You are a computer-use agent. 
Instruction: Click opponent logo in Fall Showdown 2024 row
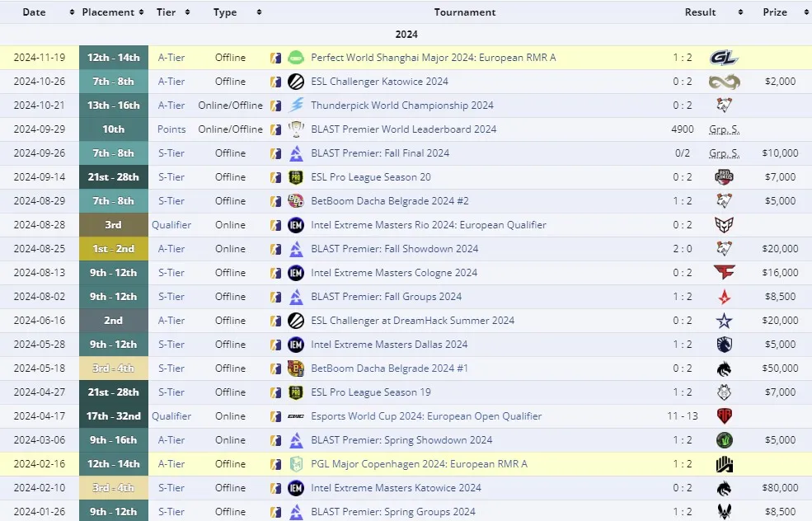click(x=724, y=249)
